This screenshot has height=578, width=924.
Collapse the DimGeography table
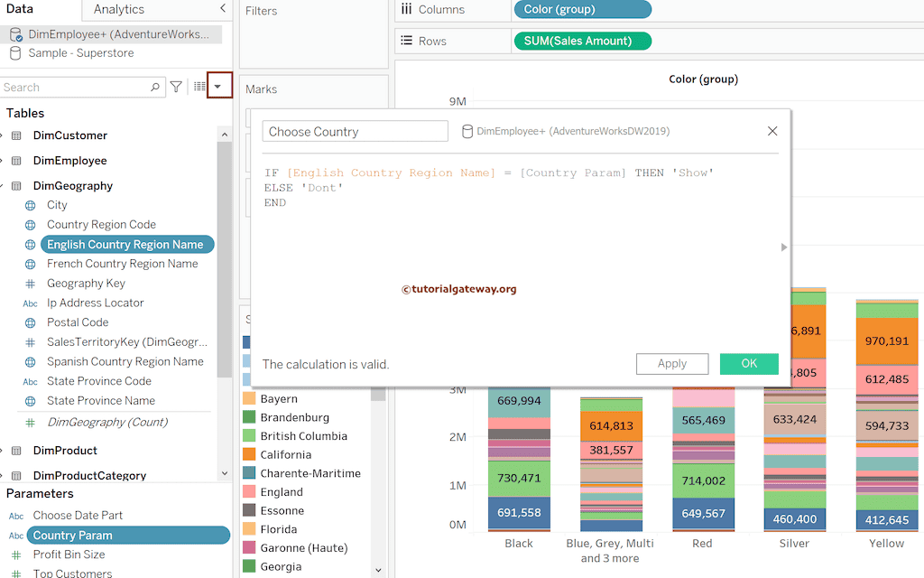(x=2, y=186)
